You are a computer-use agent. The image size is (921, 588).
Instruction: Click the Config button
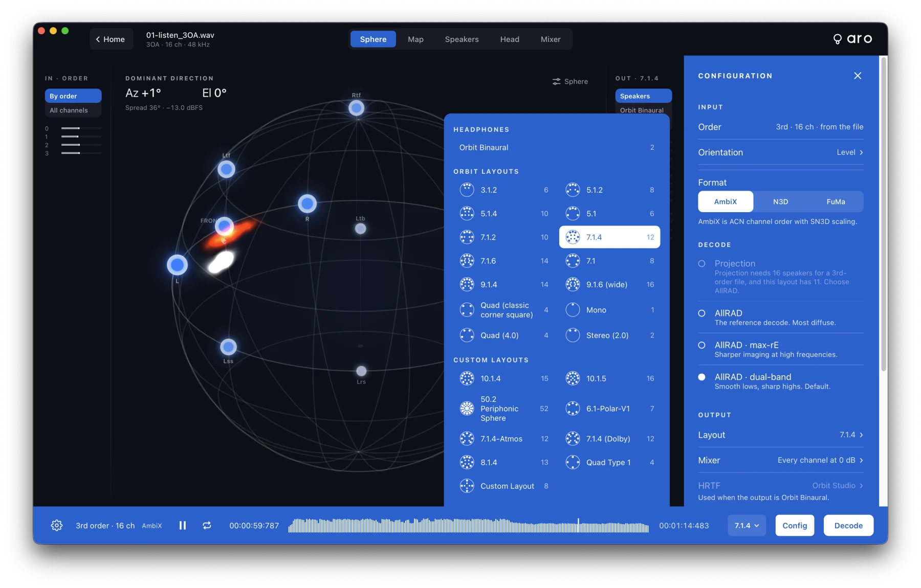coord(795,525)
